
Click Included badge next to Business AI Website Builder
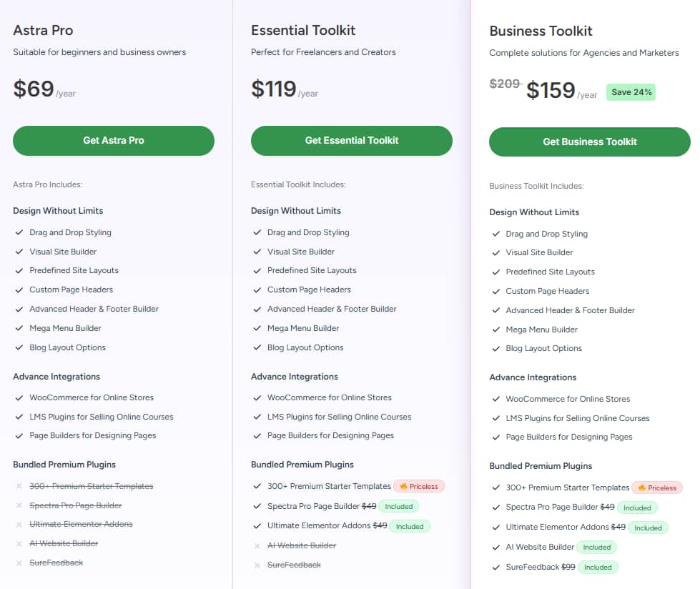[x=597, y=547]
